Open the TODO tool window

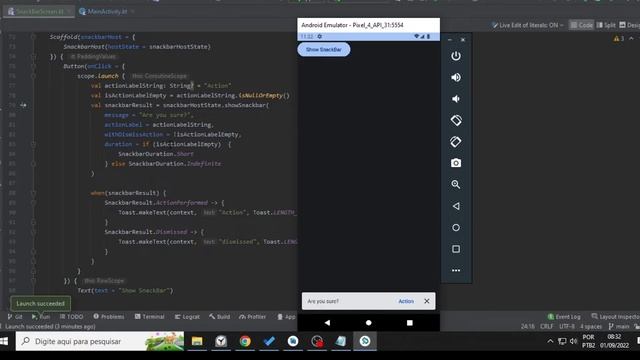coord(71,317)
